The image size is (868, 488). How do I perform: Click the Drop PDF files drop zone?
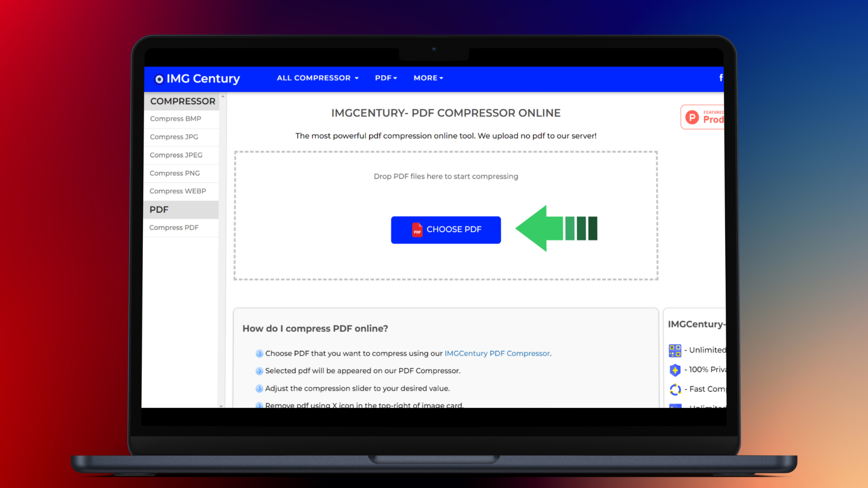pos(446,216)
